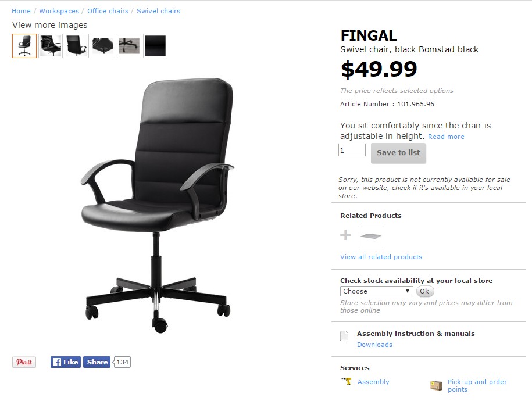Image resolution: width=532 pixels, height=408 pixels.
Task: Click the Save to list button
Action: coord(398,153)
